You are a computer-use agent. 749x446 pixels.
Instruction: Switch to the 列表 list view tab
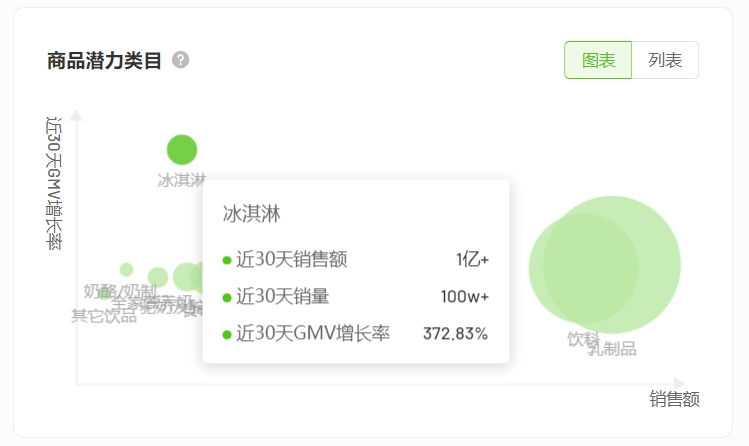point(665,60)
